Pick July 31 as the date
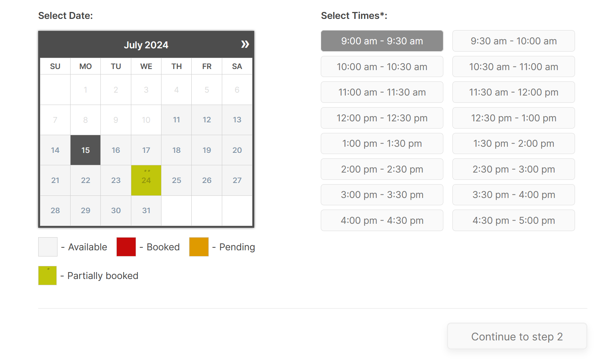The width and height of the screenshot is (611, 364). [146, 210]
